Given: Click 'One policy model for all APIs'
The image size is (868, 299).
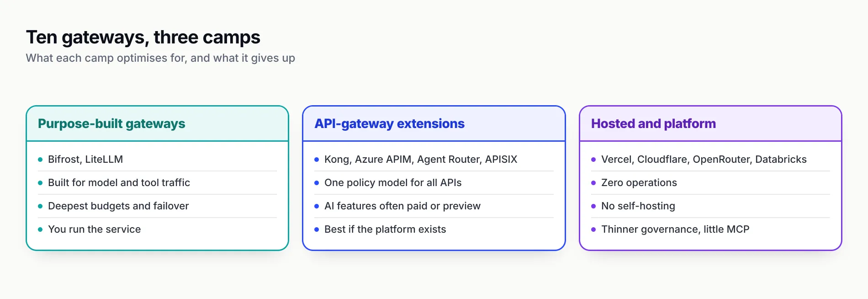Looking at the screenshot, I should tap(393, 182).
